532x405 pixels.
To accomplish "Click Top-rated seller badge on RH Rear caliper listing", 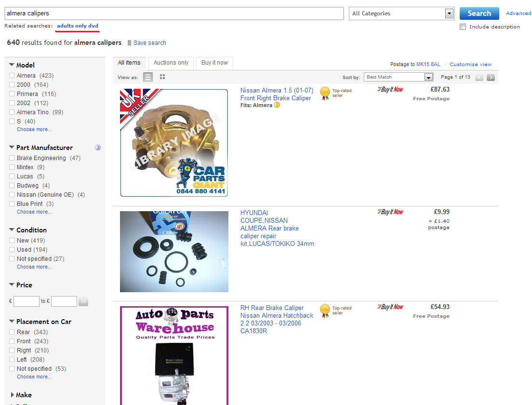I will click(x=335, y=310).
